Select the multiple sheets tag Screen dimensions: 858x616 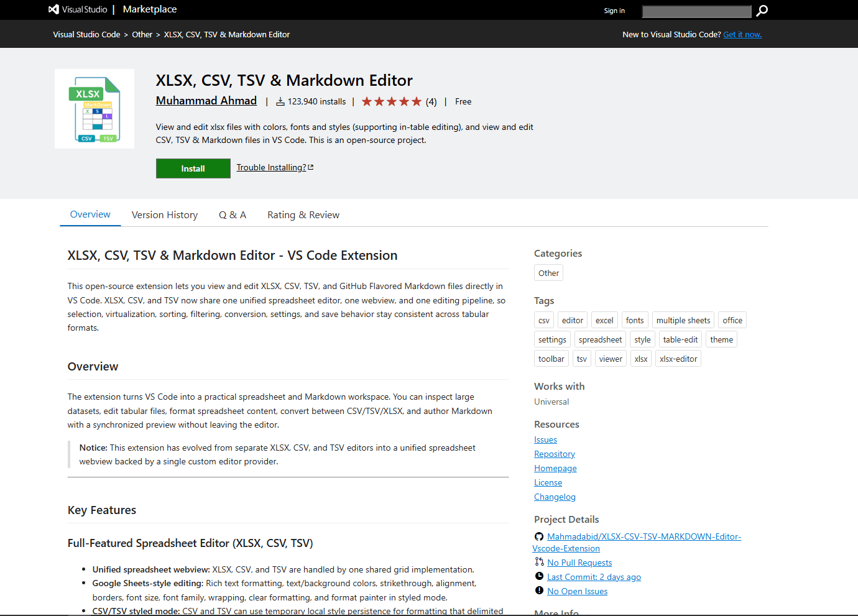point(683,320)
